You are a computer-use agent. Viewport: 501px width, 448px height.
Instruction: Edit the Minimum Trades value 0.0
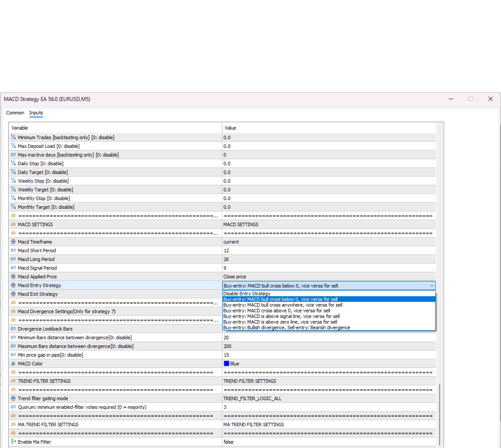(329, 137)
